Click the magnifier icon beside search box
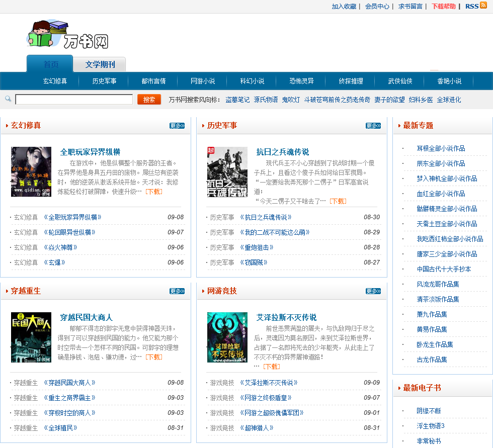 pos(8,99)
